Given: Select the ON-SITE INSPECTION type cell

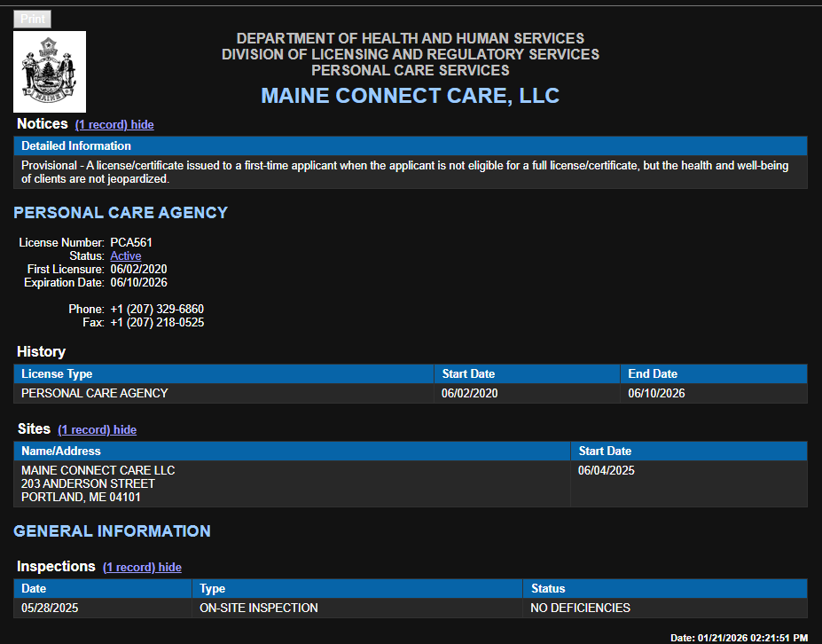Looking at the screenshot, I should [x=258, y=608].
